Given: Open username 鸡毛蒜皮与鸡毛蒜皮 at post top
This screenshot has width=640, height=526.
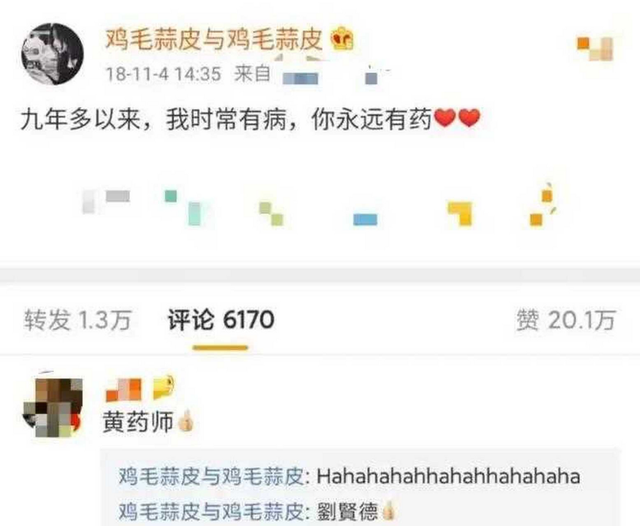Looking at the screenshot, I should (x=214, y=40).
